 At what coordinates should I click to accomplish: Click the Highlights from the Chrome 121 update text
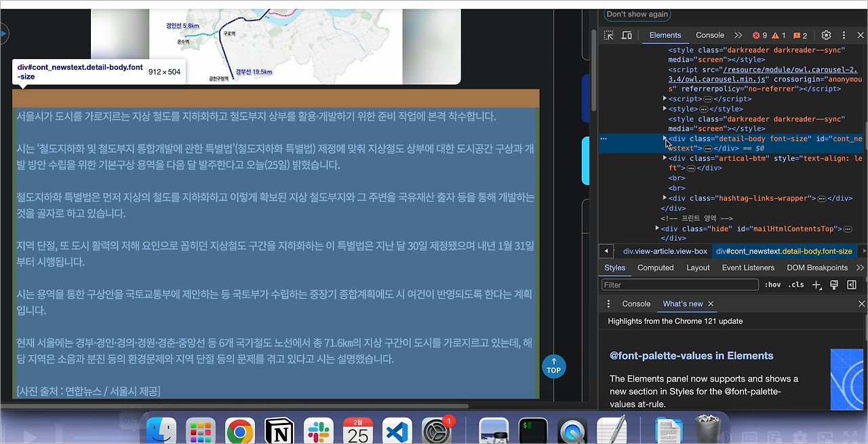click(675, 321)
